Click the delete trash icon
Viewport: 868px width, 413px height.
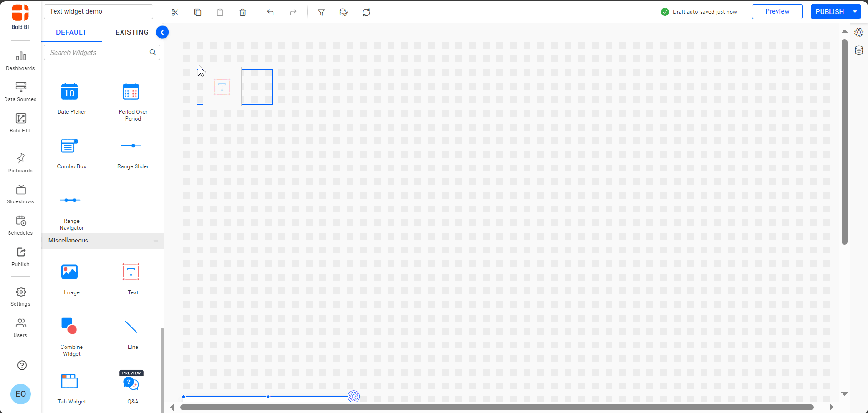(242, 12)
